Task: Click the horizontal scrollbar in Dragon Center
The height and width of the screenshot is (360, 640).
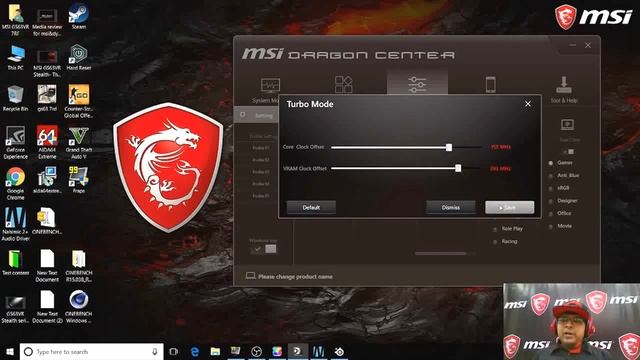Action: [x=441, y=253]
